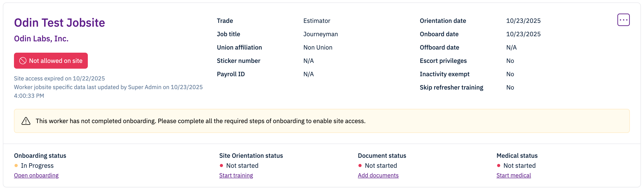The image size is (644, 192).
Task: Click the yellow In Progress status dot
Action: (16, 165)
